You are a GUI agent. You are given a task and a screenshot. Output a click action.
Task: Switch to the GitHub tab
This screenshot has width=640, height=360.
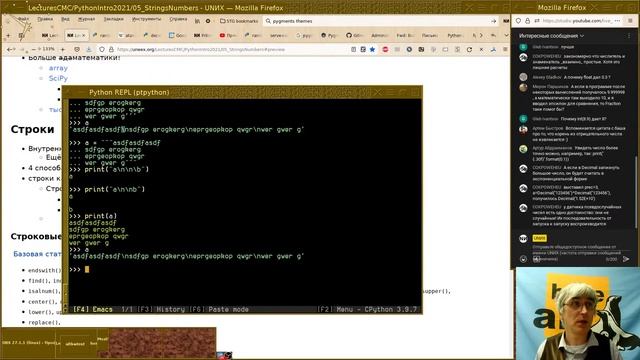[354, 36]
